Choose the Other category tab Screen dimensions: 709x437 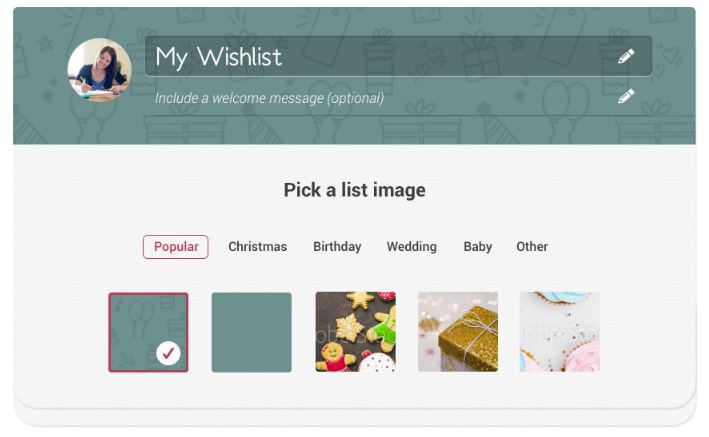532,247
